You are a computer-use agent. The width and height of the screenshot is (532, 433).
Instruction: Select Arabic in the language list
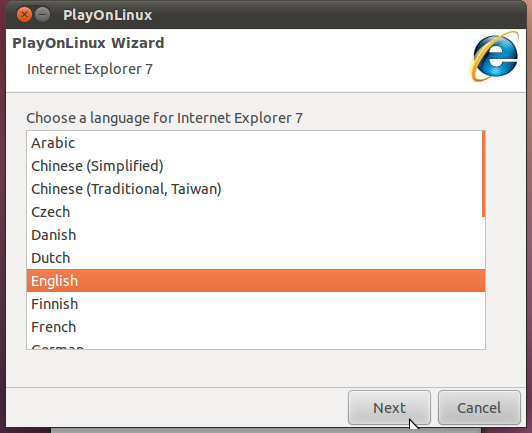[256, 143]
